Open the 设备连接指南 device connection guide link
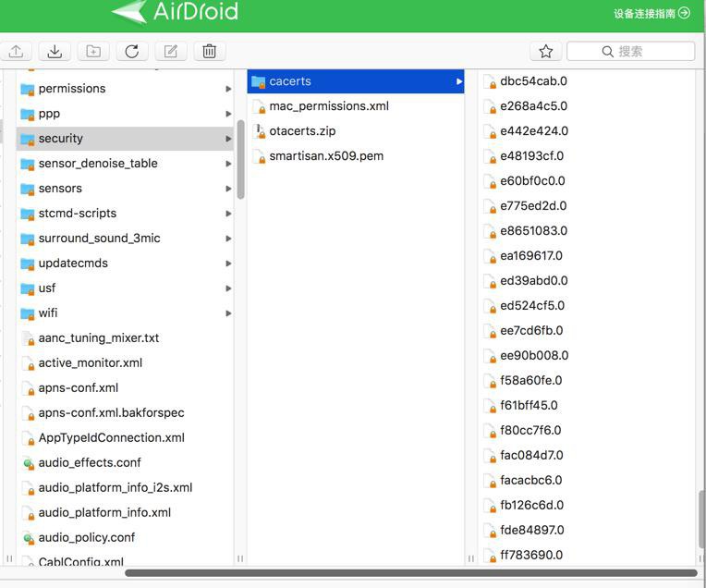The height and width of the screenshot is (588, 706). click(x=651, y=13)
